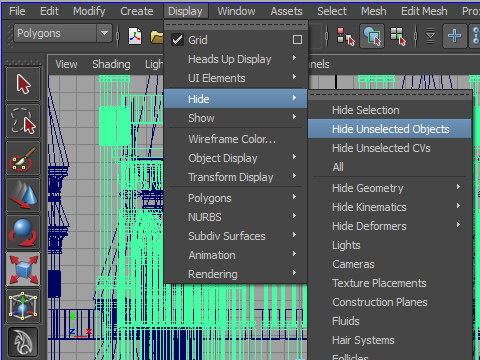Open the Edit menu
Screen dimensions: 480x360
click(49, 11)
